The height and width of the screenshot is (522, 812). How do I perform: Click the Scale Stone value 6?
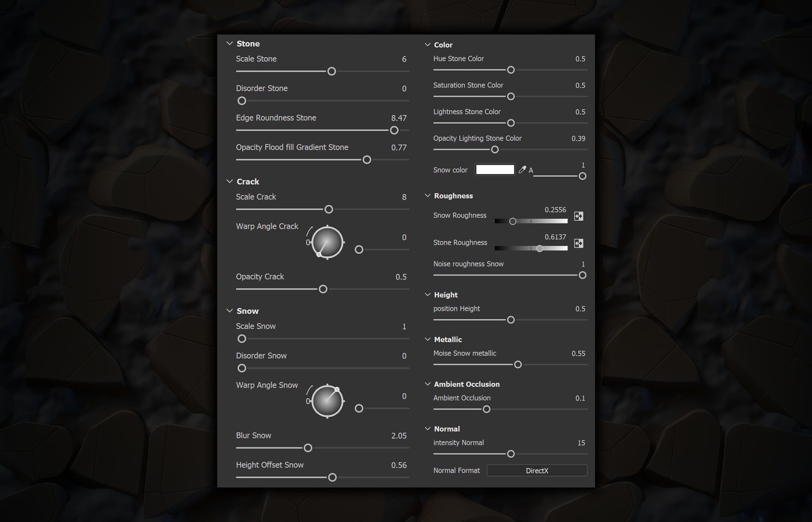point(404,59)
